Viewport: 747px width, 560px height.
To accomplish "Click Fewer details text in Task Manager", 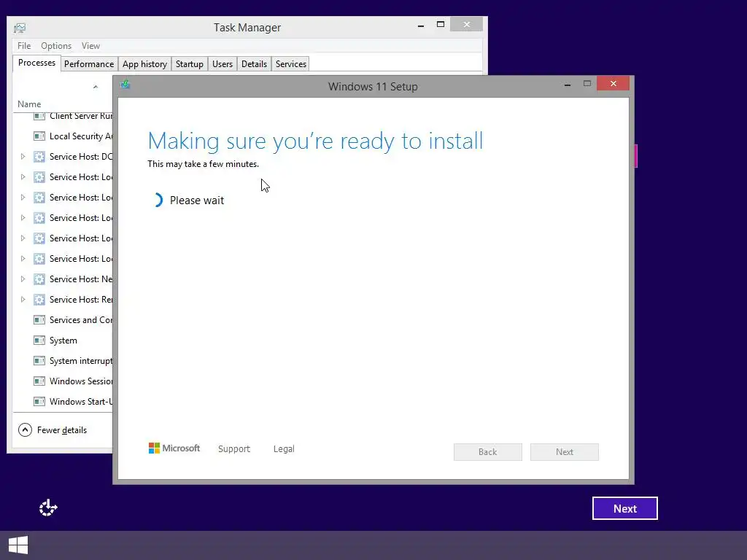I will [62, 430].
